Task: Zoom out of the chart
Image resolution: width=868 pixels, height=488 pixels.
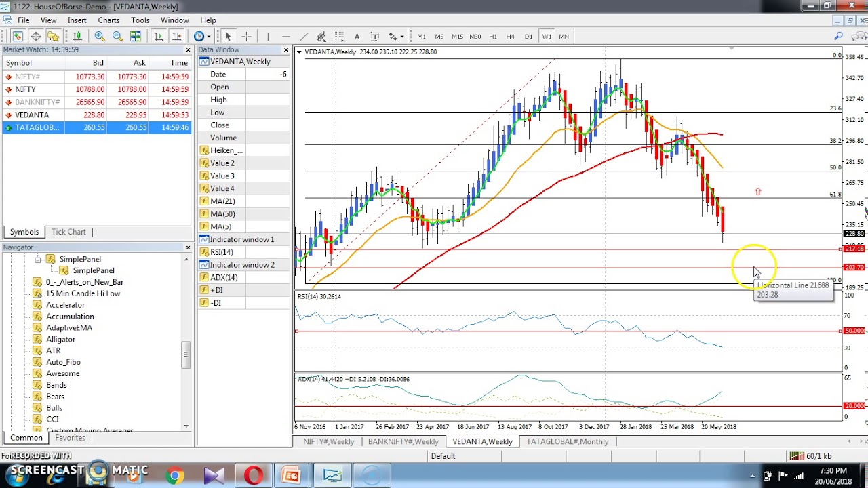Action: coord(117,36)
